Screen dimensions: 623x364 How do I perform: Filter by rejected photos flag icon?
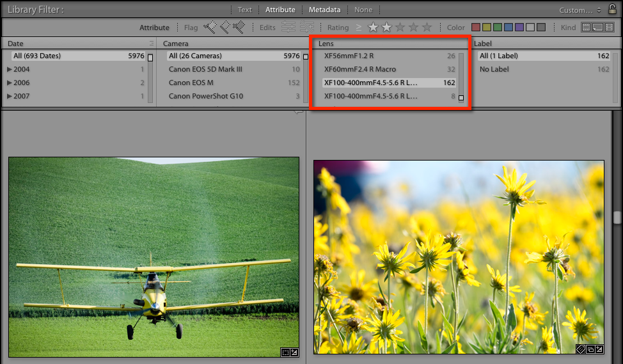coord(239,27)
